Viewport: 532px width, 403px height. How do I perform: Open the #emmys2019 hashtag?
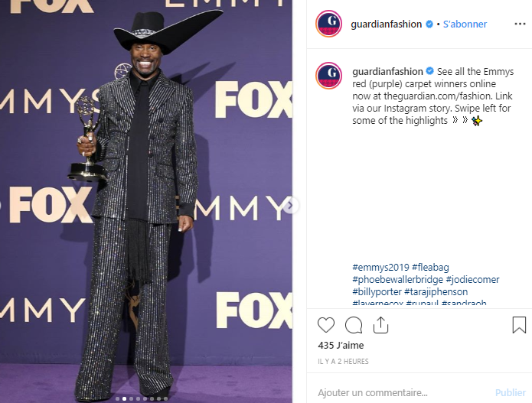coord(380,267)
